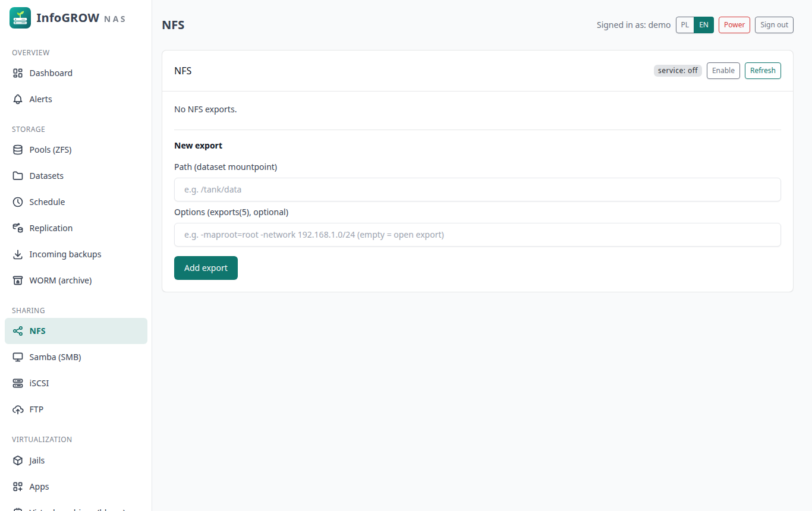Image resolution: width=812 pixels, height=511 pixels.
Task: Refresh the NFS exports list
Action: click(x=763, y=71)
